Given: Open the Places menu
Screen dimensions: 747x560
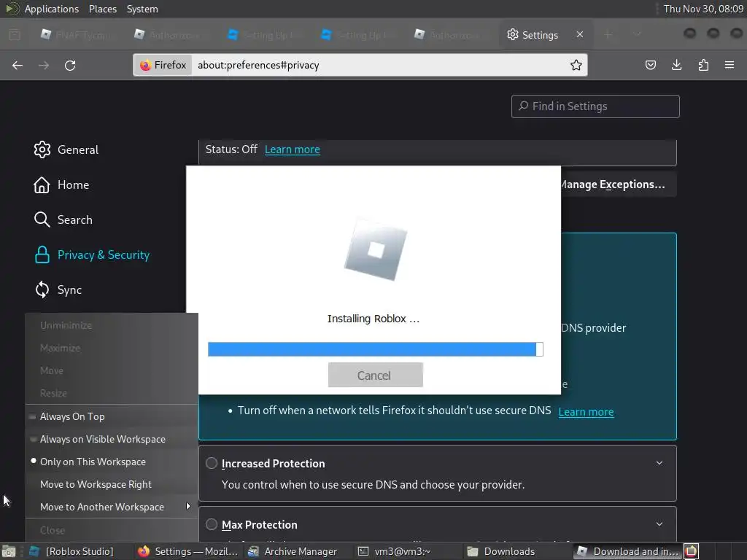Looking at the screenshot, I should pos(102,9).
